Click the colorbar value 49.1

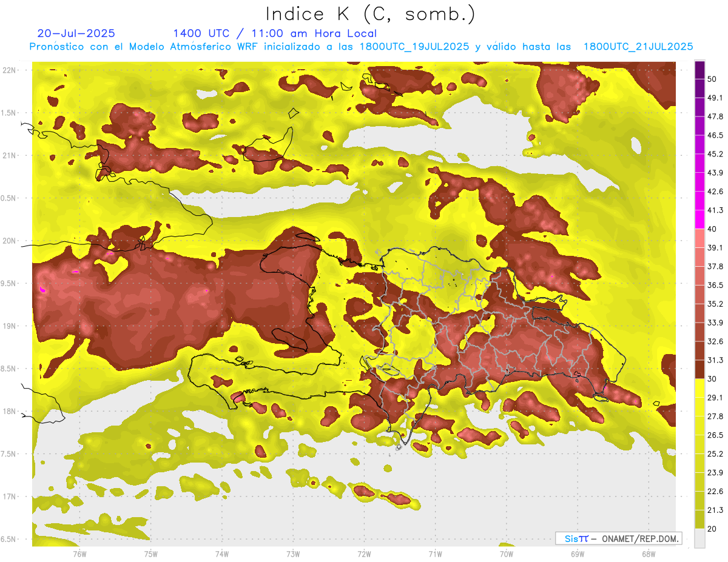pyautogui.click(x=715, y=98)
